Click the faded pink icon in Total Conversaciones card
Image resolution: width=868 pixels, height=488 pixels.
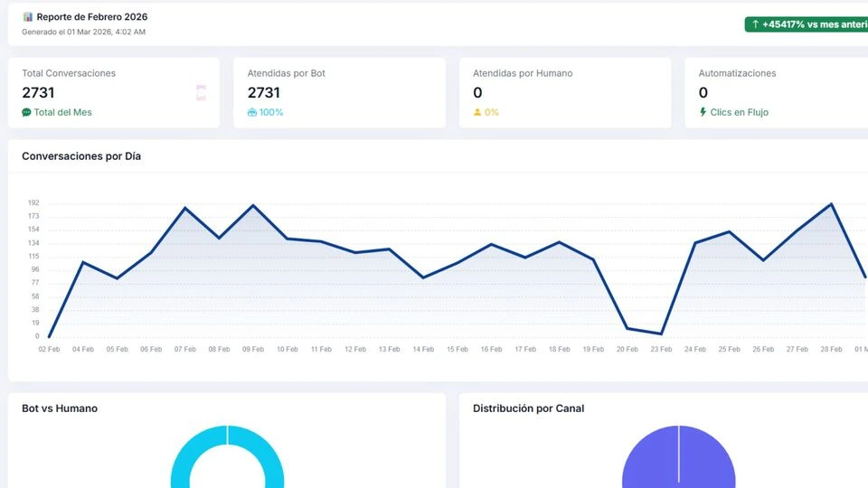click(x=201, y=92)
